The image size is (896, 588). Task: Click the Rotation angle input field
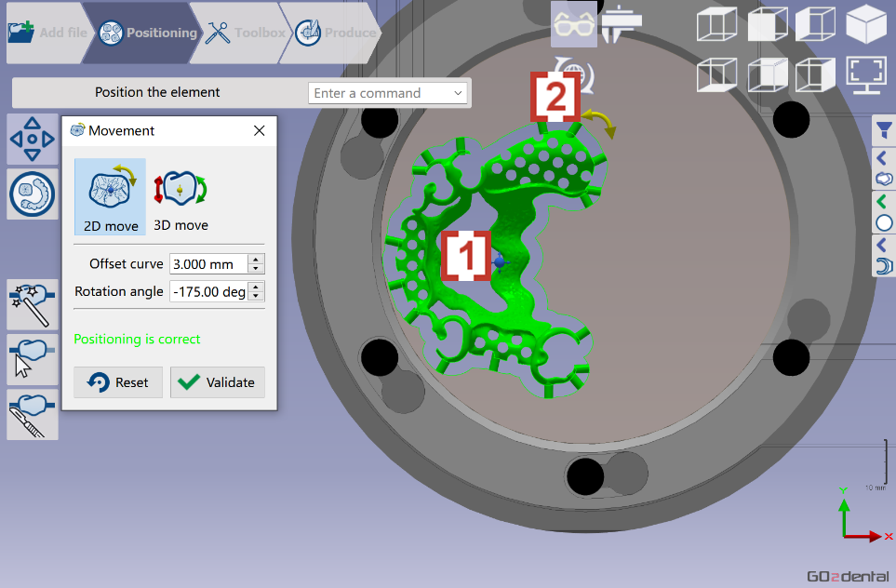(209, 291)
